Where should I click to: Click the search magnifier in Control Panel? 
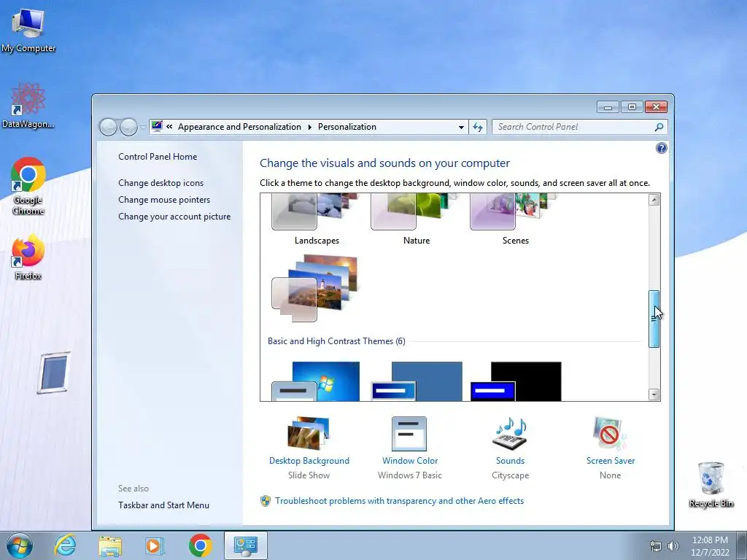[659, 127]
